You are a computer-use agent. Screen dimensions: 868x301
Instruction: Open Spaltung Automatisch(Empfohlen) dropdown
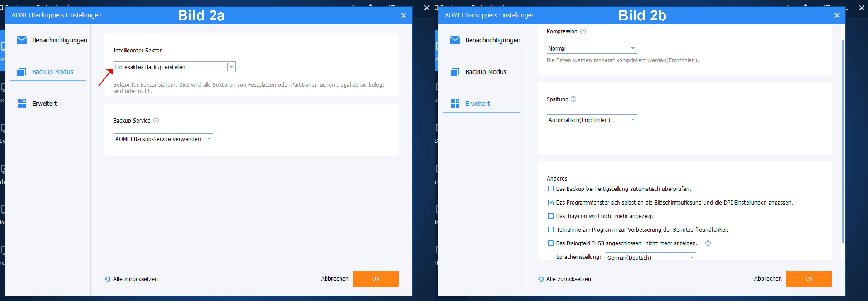coord(633,120)
